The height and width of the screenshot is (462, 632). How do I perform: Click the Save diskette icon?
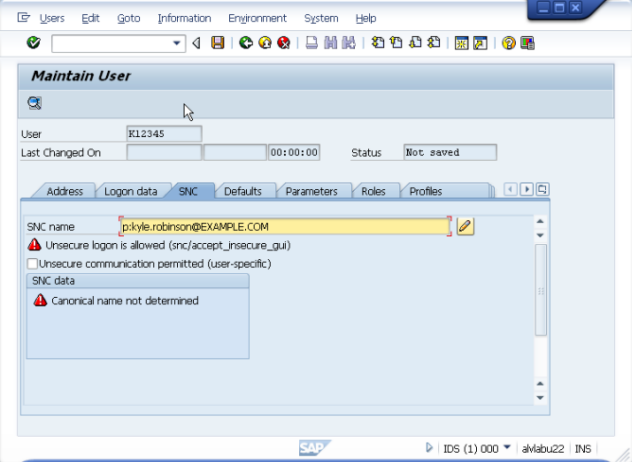click(x=218, y=43)
